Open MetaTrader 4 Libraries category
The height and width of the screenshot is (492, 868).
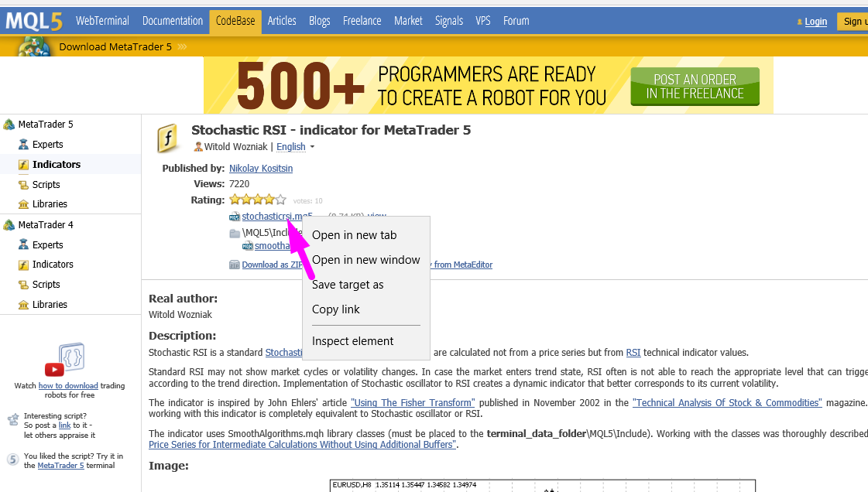[x=50, y=305]
